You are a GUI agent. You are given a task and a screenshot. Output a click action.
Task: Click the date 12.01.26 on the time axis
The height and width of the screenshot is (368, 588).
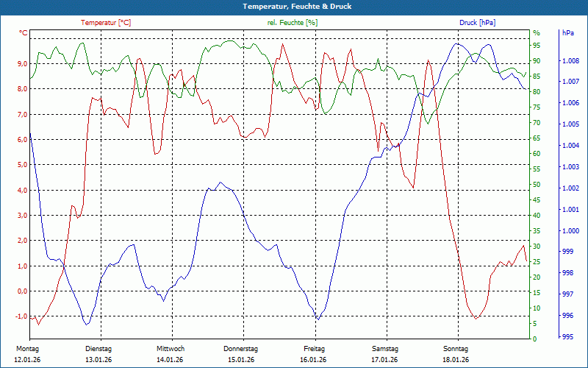tap(27, 359)
